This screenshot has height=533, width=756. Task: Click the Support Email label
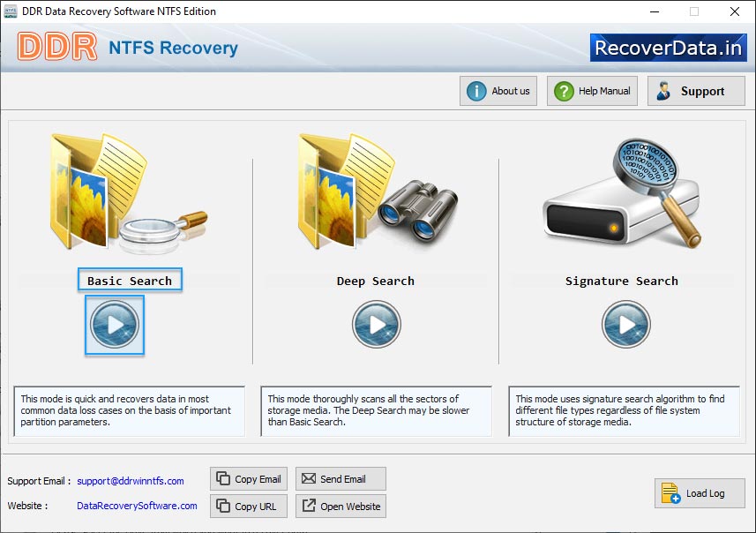point(39,481)
